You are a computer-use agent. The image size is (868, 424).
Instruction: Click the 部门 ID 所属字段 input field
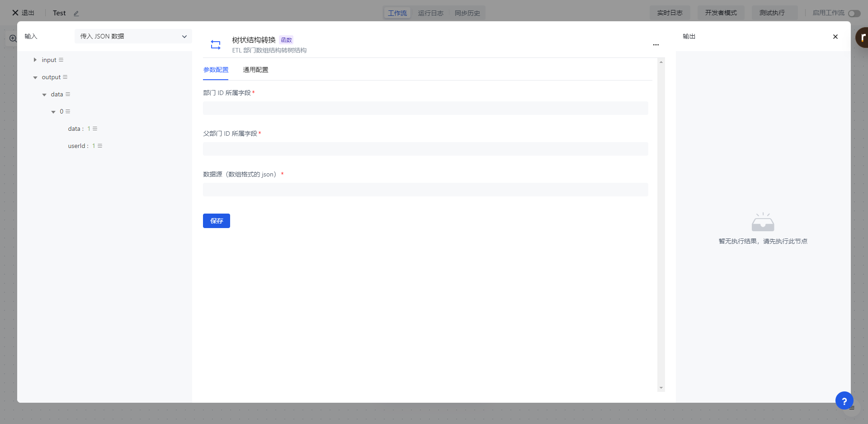425,108
